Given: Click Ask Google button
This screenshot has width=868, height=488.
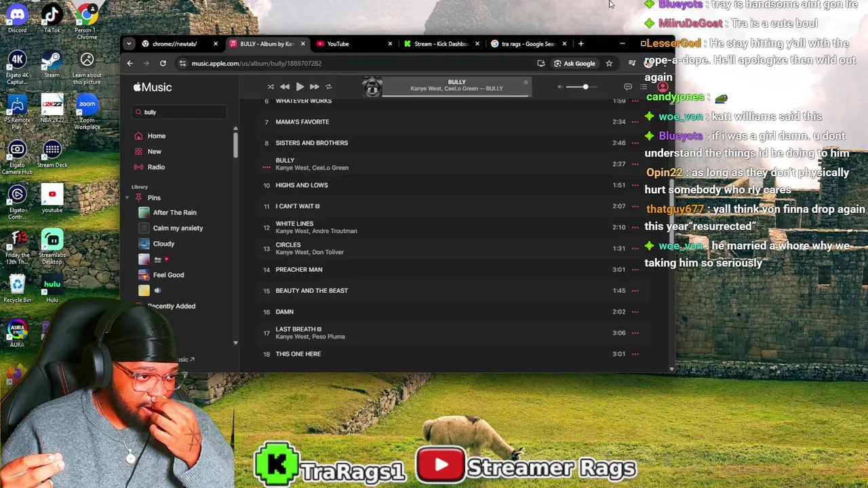Looking at the screenshot, I should click(x=574, y=63).
